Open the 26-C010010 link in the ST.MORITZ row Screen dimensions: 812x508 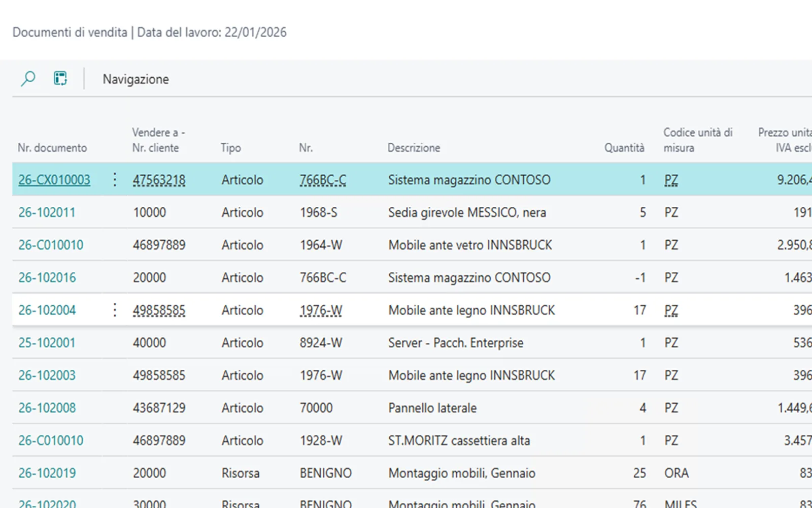pyautogui.click(x=51, y=440)
